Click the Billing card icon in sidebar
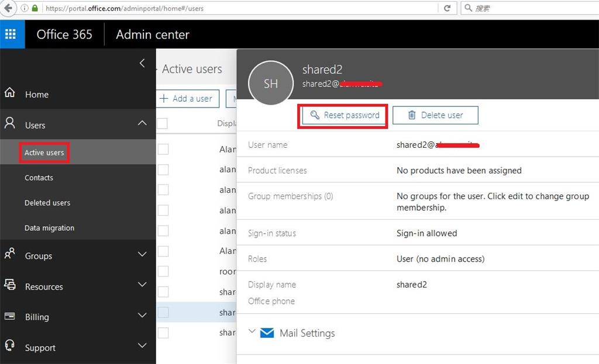This screenshot has height=364, width=599. (x=9, y=316)
